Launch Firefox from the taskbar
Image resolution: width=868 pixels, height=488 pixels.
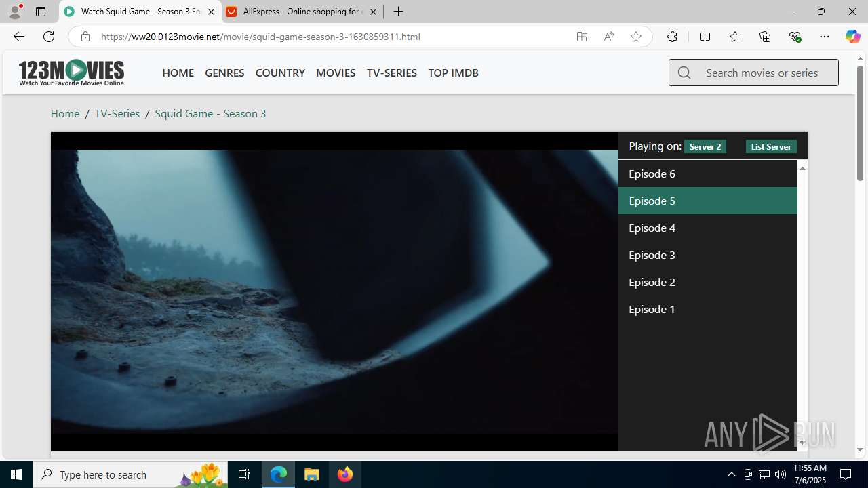pos(345,474)
